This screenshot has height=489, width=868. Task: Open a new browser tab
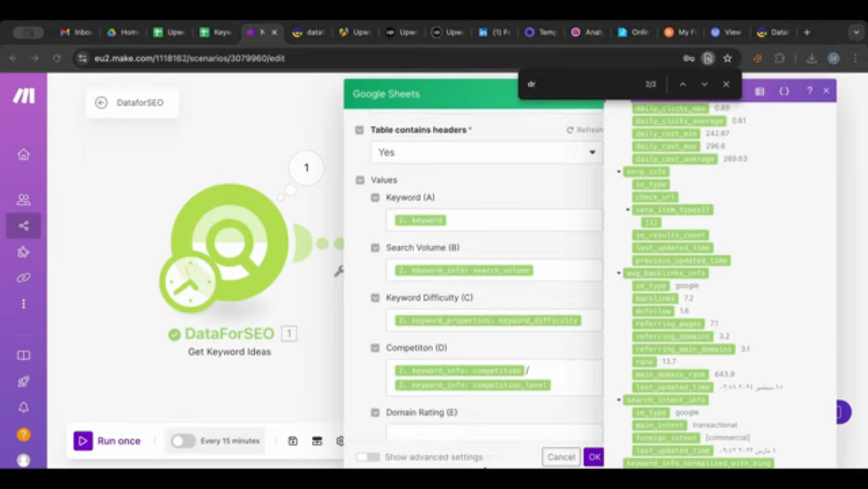pyautogui.click(x=807, y=32)
